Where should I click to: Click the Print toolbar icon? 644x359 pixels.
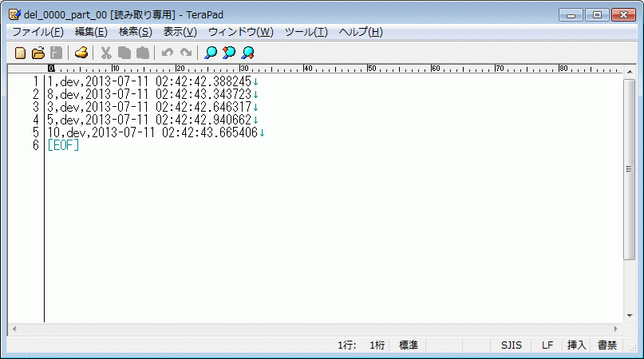pyautogui.click(x=81, y=53)
